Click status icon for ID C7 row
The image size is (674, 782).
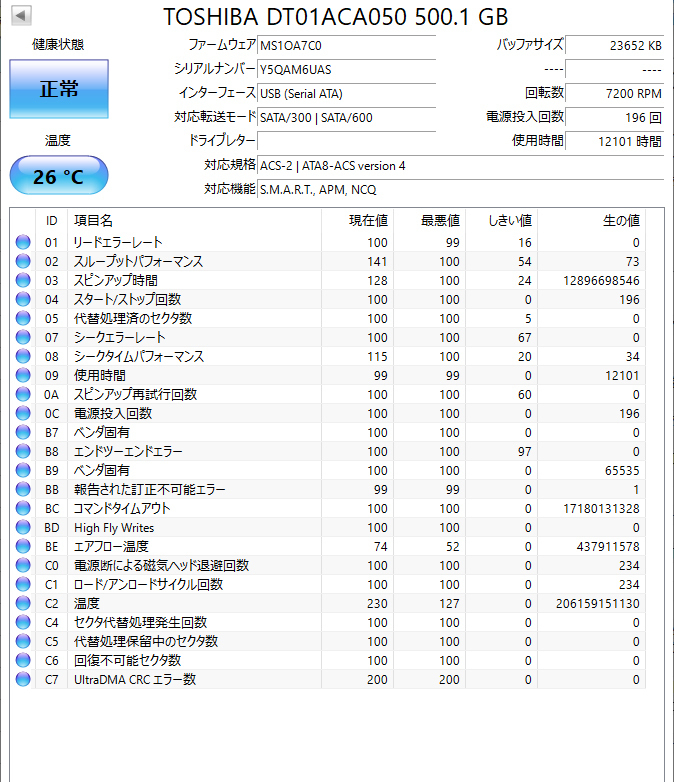(x=23, y=679)
